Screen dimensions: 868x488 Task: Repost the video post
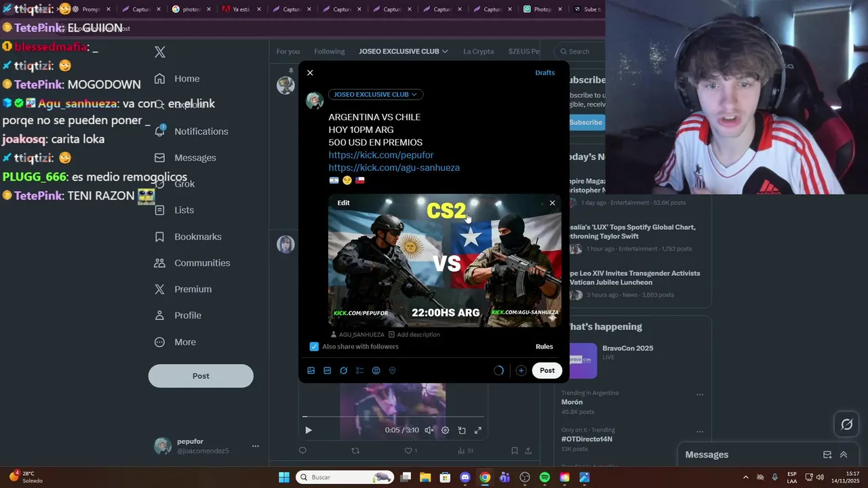click(355, 451)
